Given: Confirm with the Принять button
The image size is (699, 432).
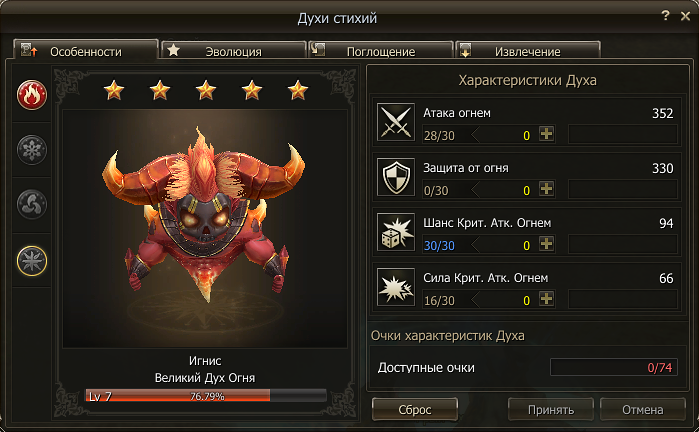Looking at the screenshot, I should pyautogui.click(x=551, y=409).
